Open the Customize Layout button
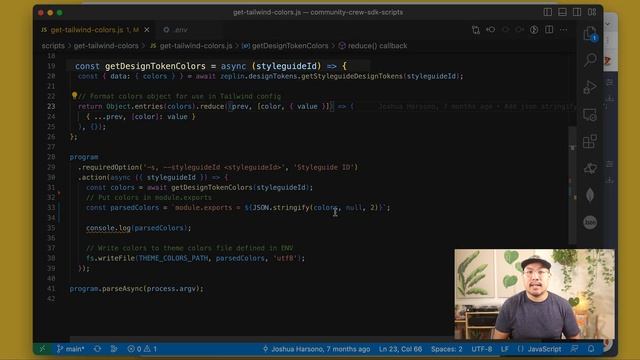 pyautogui.click(x=592, y=12)
